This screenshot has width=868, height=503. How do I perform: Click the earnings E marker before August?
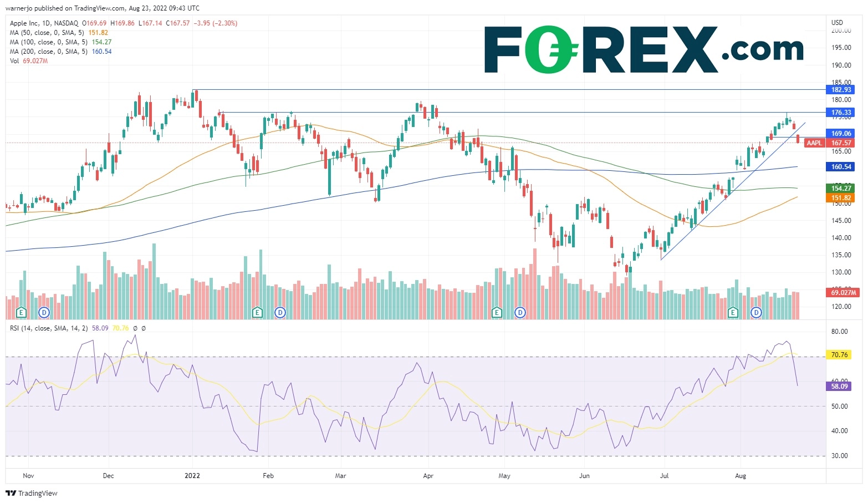[733, 312]
